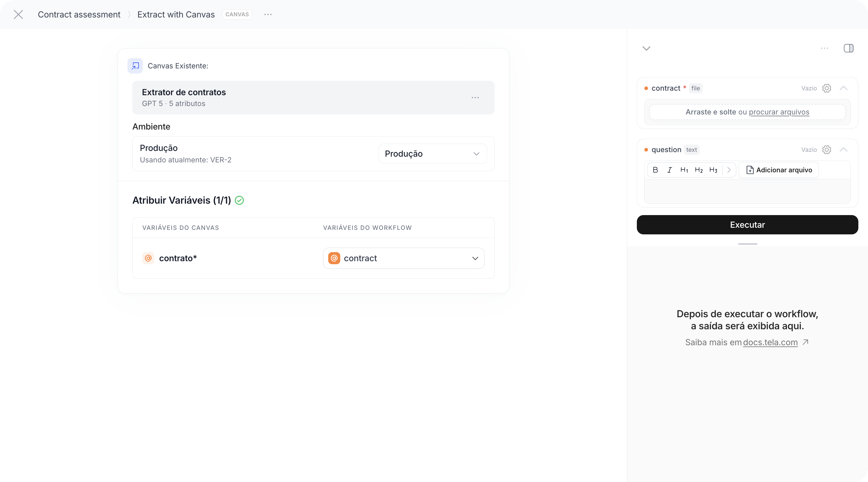Open the contract workflow variable dropdown
This screenshot has height=482, width=868.
404,258
